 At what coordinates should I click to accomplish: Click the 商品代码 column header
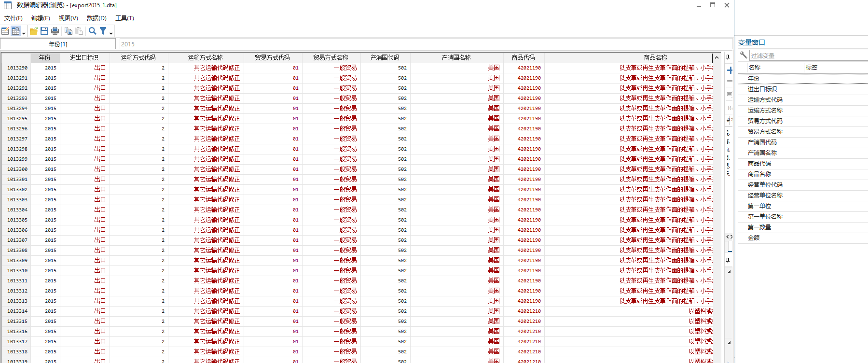524,57
